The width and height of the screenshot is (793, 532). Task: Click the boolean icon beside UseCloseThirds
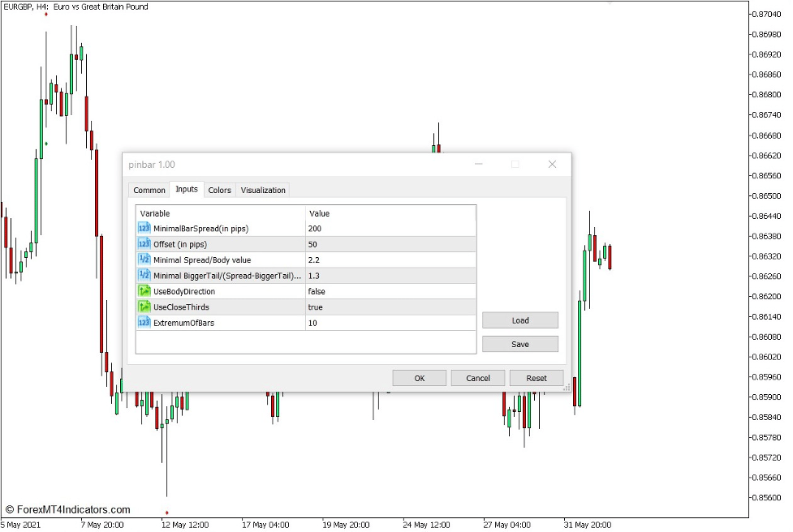[144, 307]
